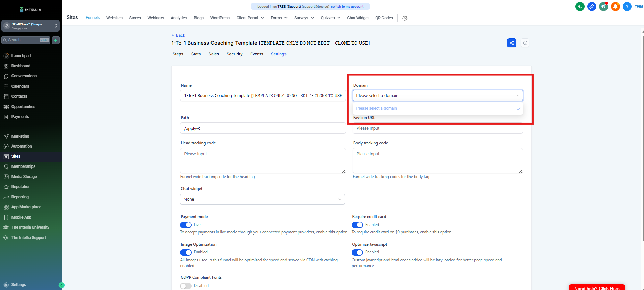Open Memberships in sidebar
Viewport: 644px width, 290px height.
click(23, 166)
